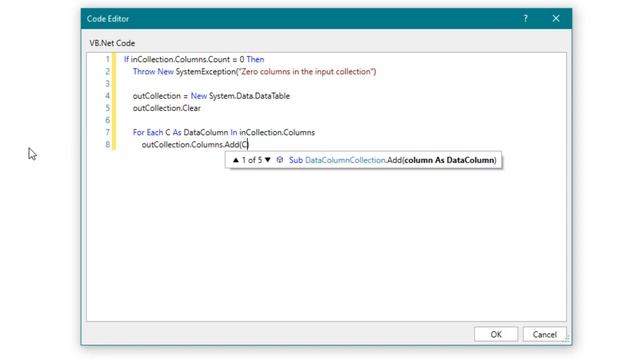This screenshot has width=640, height=360.
Task: Click line number 2 in gutter
Action: (x=108, y=71)
